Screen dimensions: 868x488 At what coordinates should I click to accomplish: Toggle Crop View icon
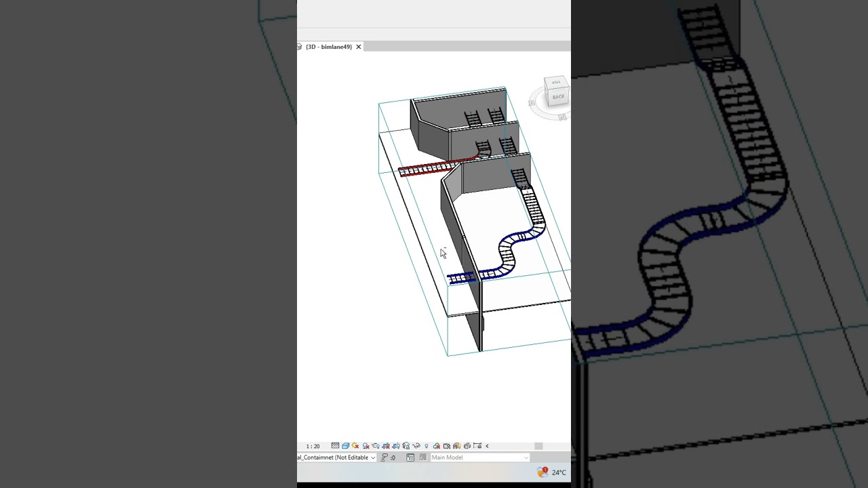pos(385,445)
